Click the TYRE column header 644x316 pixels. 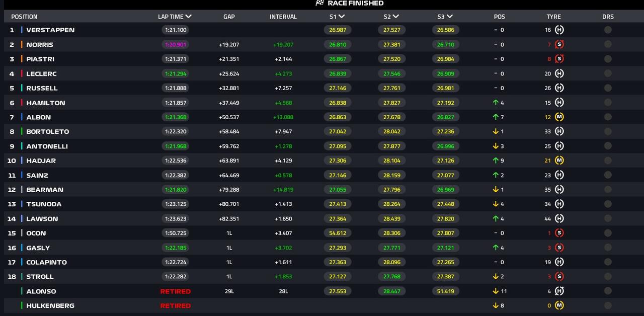pyautogui.click(x=554, y=17)
